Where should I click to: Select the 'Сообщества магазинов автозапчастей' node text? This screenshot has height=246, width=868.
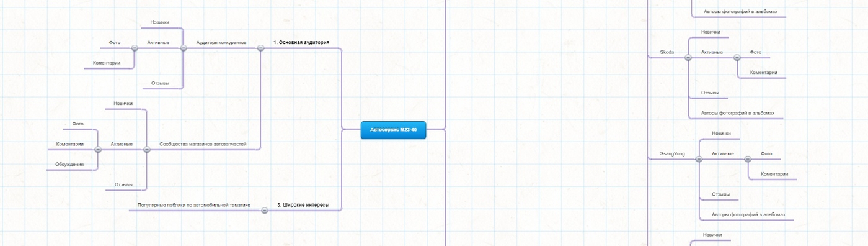203,144
